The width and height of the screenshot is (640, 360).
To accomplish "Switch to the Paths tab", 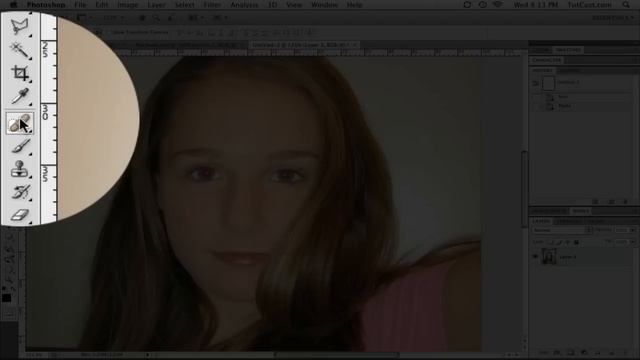I will (x=595, y=221).
